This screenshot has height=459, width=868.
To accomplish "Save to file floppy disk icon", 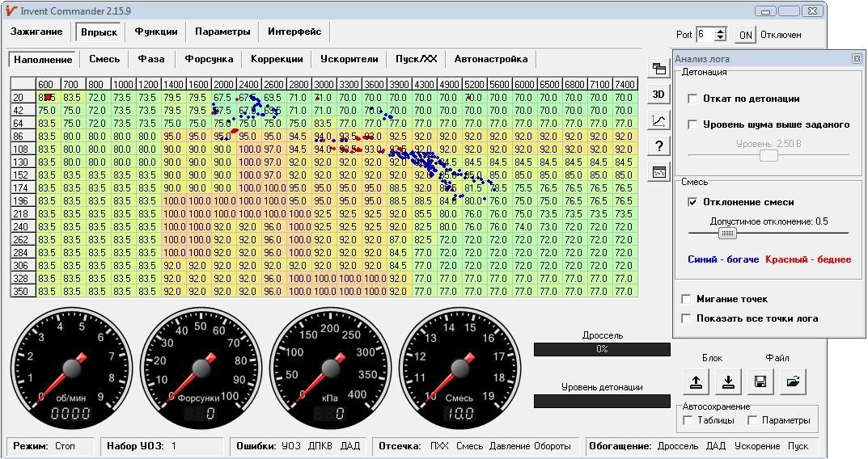I will point(760,381).
